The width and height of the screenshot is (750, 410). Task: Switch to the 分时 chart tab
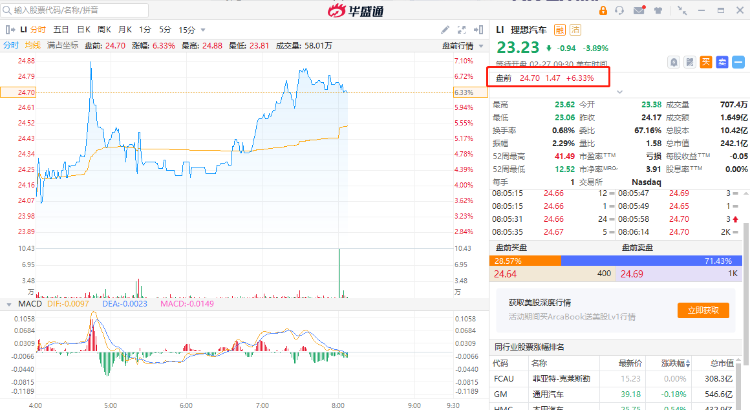pos(38,30)
